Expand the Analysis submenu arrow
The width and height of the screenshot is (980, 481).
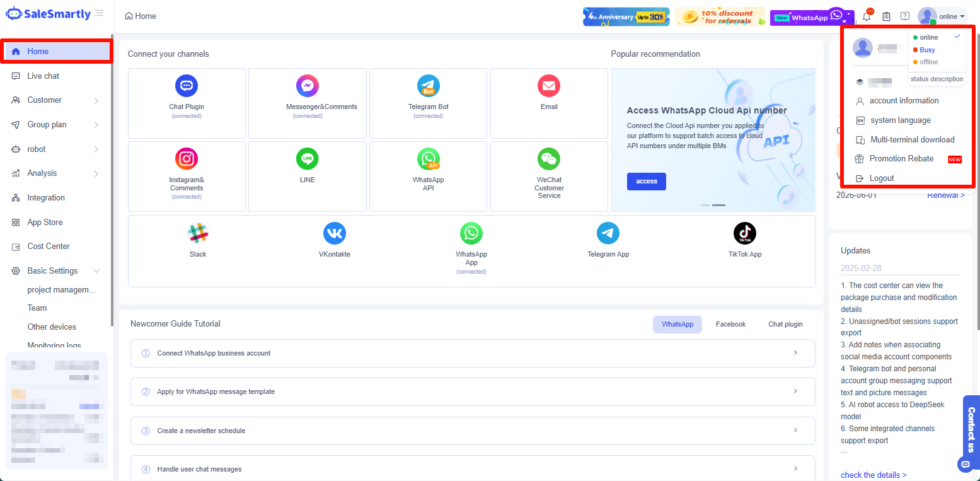[96, 173]
